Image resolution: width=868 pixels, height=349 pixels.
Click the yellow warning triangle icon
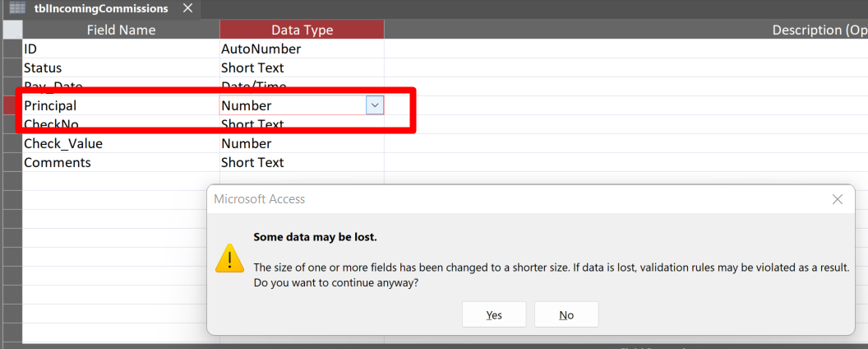pos(229,259)
